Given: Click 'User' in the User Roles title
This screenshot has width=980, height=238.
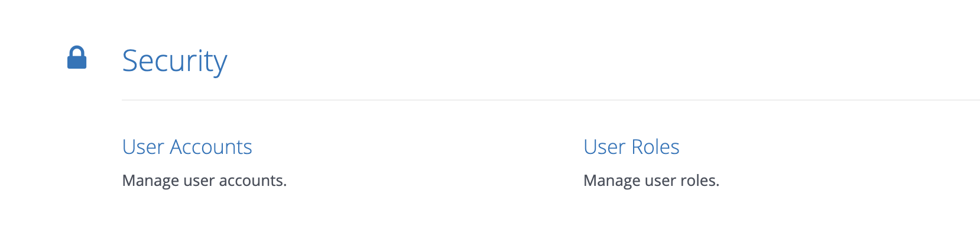Looking at the screenshot, I should (605, 147).
